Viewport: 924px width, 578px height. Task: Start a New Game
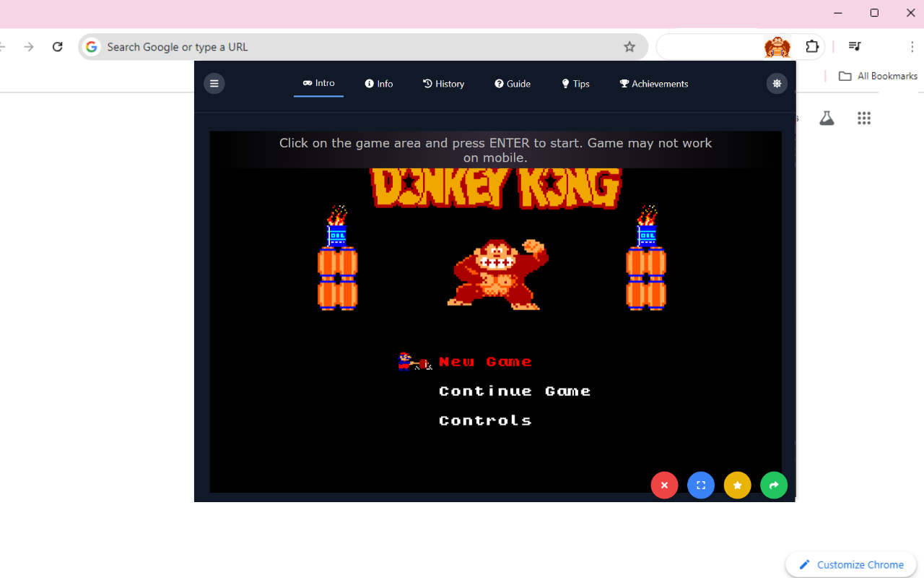pyautogui.click(x=485, y=361)
